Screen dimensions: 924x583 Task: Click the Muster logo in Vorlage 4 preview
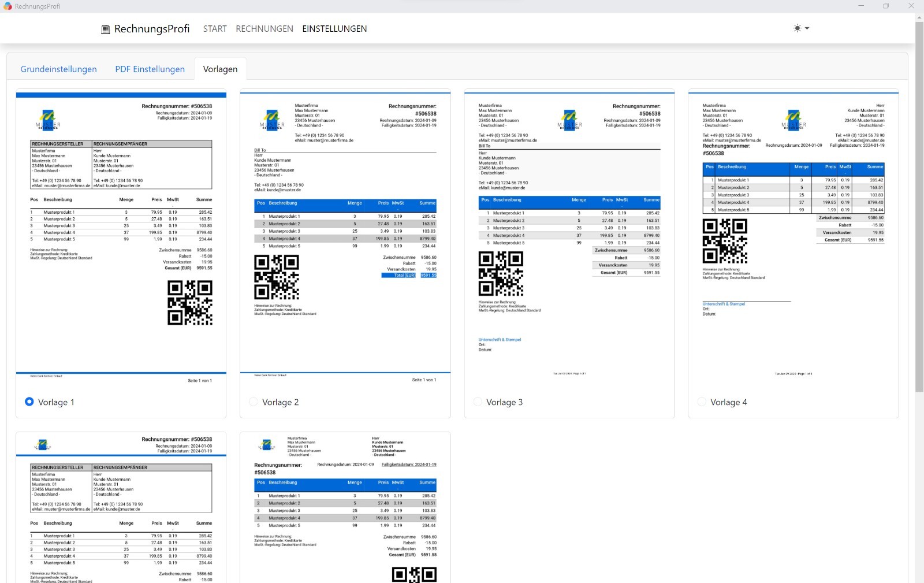point(794,120)
